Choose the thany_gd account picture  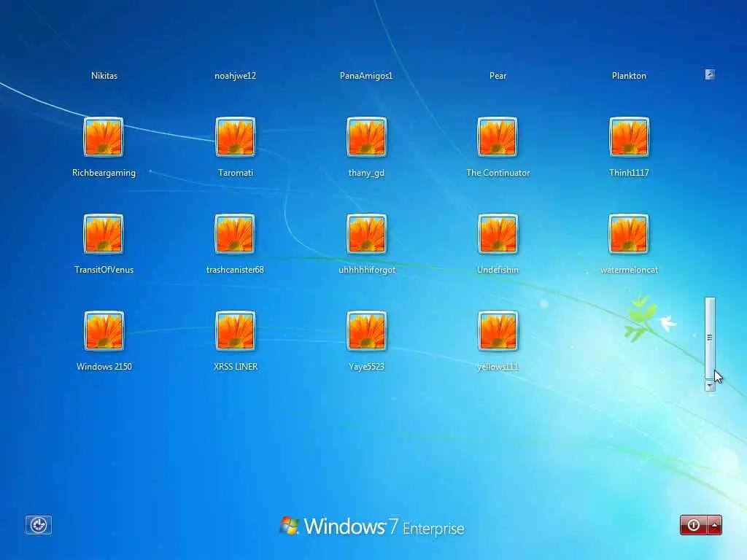(x=366, y=137)
